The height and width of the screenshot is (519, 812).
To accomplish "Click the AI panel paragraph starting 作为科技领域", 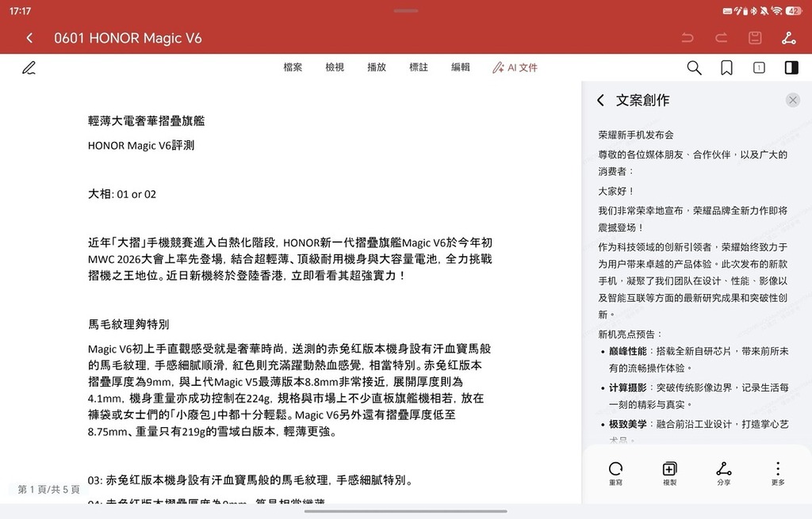I will pos(693,280).
